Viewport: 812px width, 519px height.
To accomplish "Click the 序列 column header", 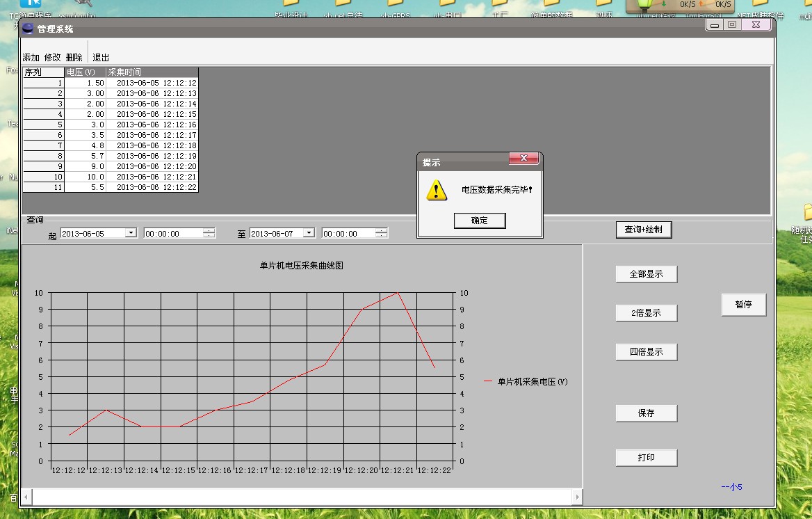I will [x=44, y=72].
